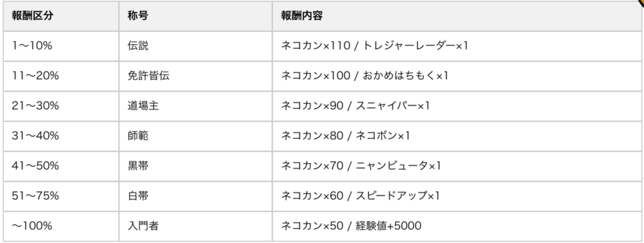Select the 師範 title cell
This screenshot has width=644, height=243.
pyautogui.click(x=196, y=136)
